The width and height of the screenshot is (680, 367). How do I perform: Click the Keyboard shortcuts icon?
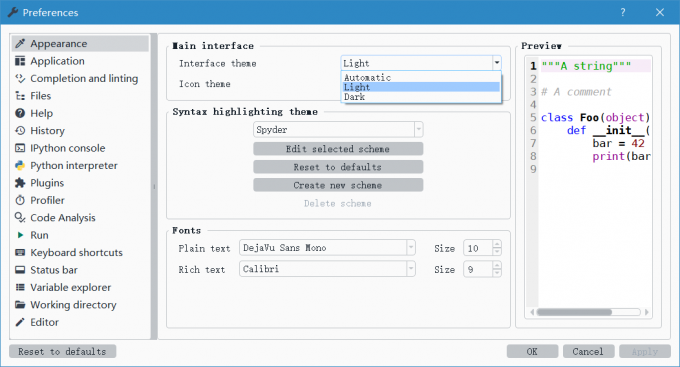tap(20, 252)
